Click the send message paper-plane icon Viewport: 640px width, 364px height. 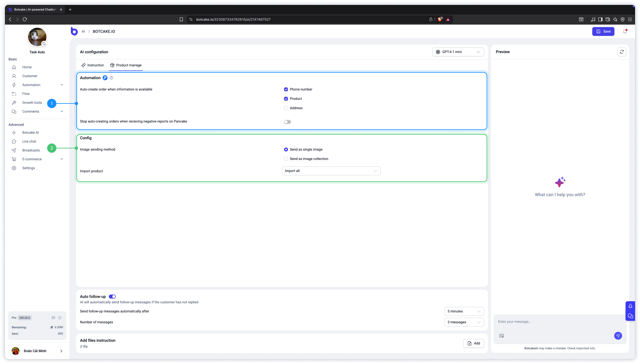click(618, 336)
